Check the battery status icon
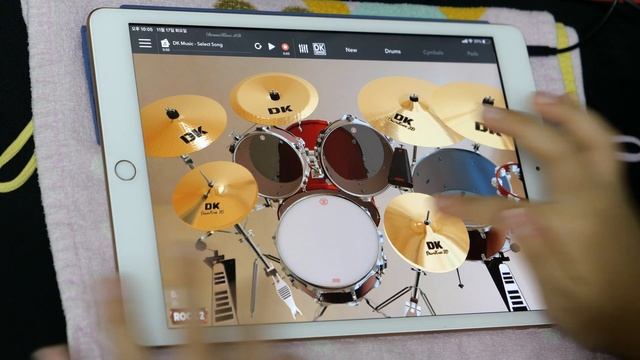Image resolution: width=640 pixels, height=360 pixels. click(486, 42)
